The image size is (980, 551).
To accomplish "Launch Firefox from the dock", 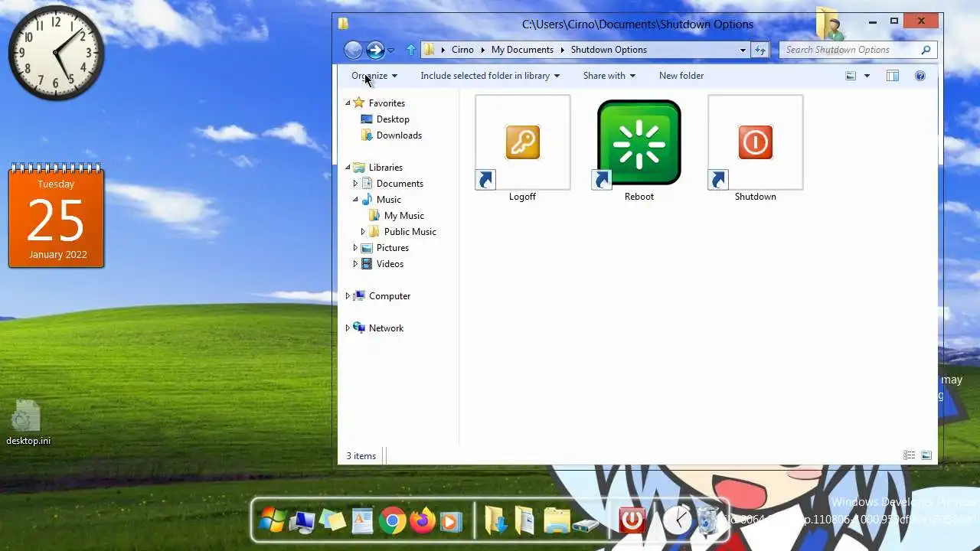I will [x=422, y=521].
